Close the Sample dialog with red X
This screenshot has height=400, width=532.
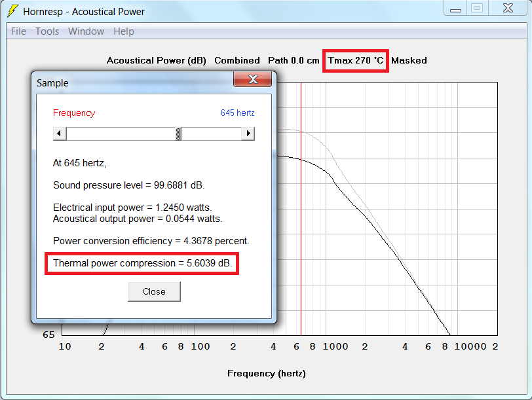point(252,79)
